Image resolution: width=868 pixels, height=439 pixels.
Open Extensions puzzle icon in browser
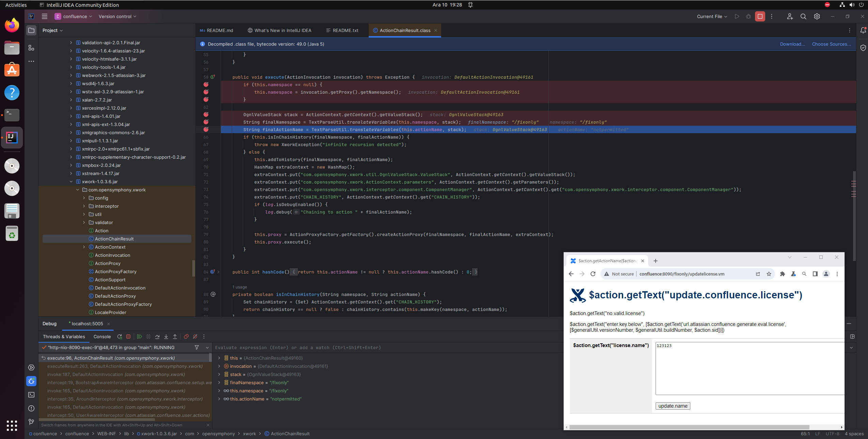[x=783, y=274]
